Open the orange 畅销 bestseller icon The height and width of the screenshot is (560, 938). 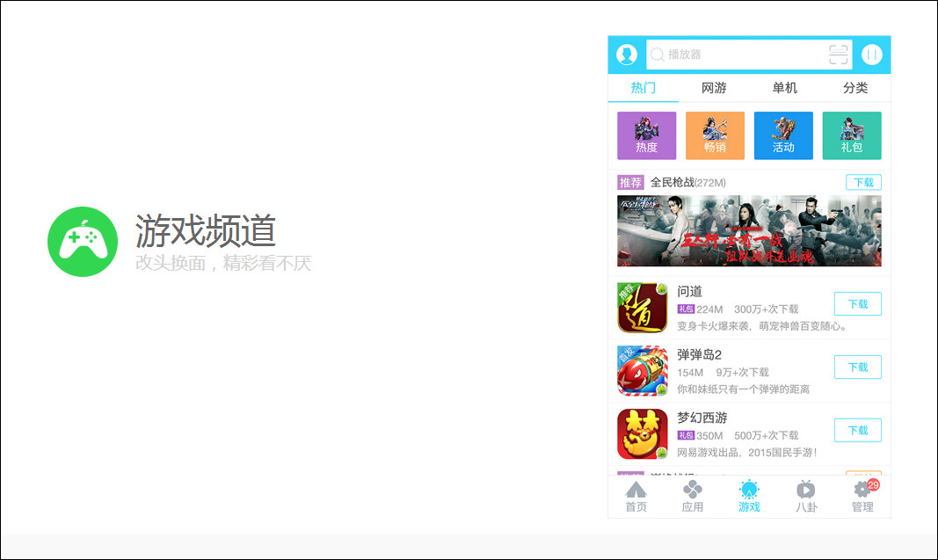tap(715, 135)
